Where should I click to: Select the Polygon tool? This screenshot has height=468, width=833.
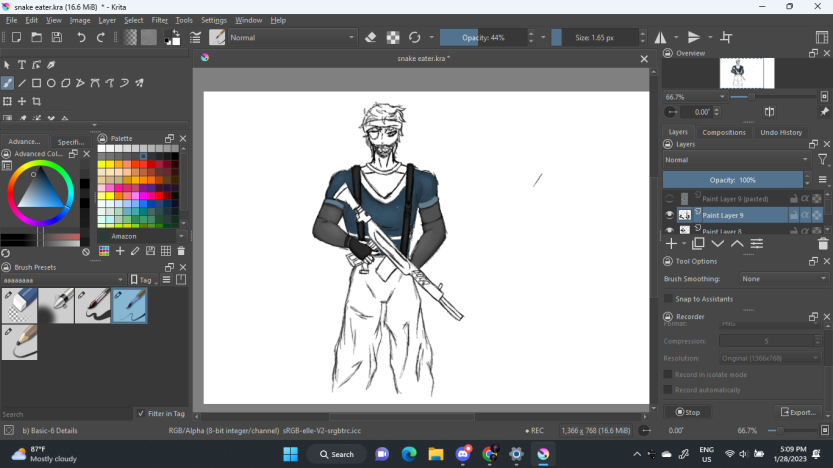point(66,83)
